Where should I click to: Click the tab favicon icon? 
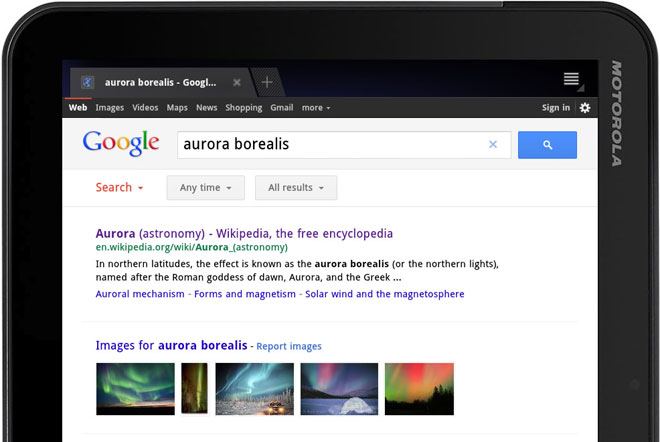pyautogui.click(x=87, y=83)
